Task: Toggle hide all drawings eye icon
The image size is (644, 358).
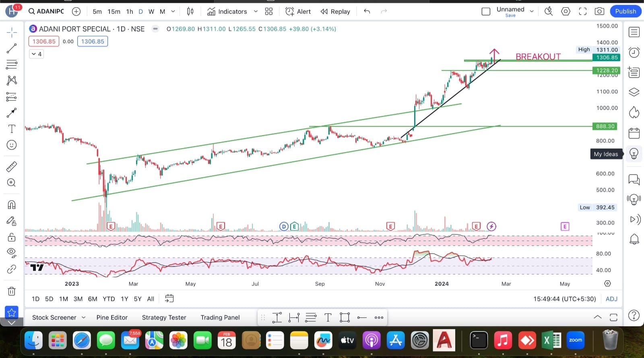Action: coord(12,253)
